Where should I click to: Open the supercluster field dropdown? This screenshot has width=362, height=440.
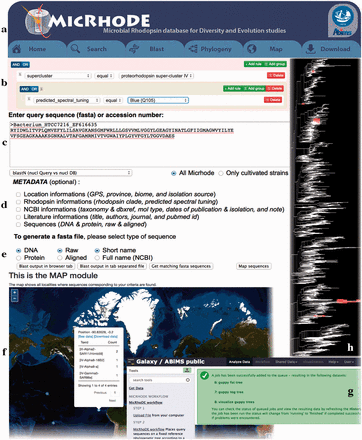point(58,76)
